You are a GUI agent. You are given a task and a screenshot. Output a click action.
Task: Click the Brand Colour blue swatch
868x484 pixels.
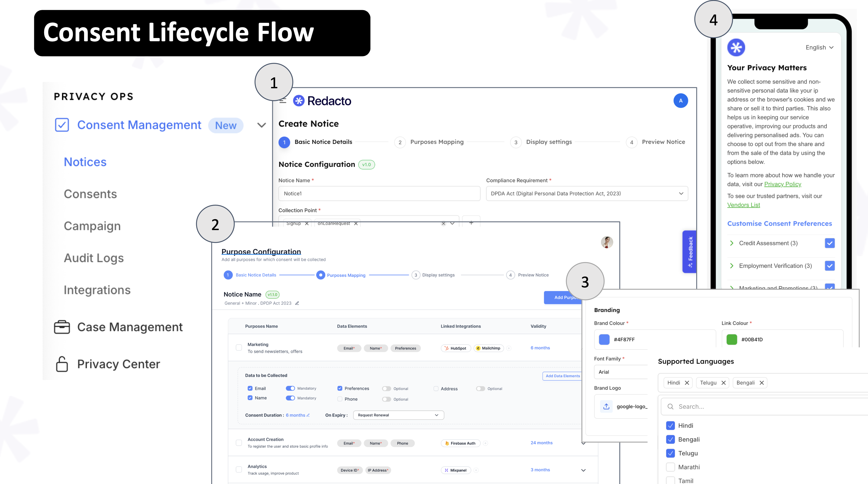pyautogui.click(x=604, y=339)
